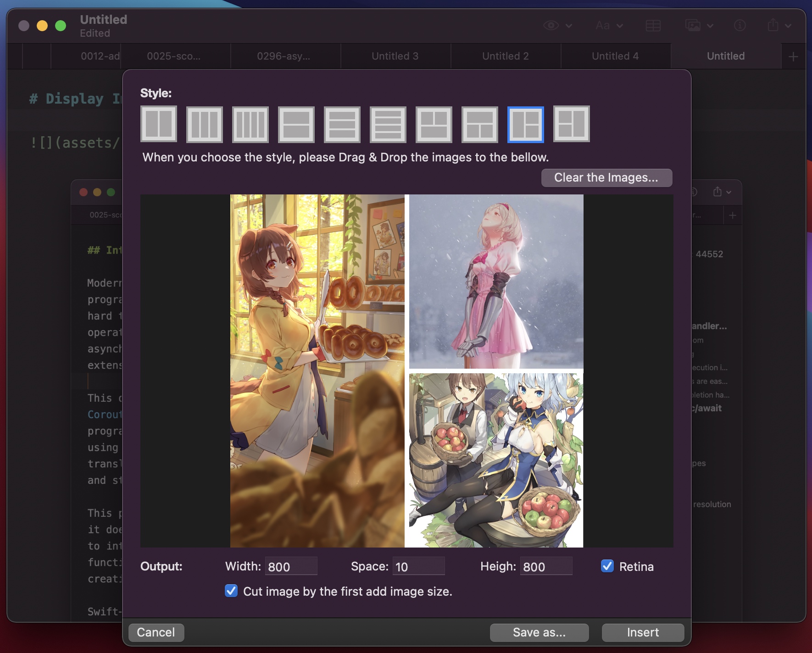Click plus icon in the embedded screenshot window
The height and width of the screenshot is (653, 812).
(733, 215)
